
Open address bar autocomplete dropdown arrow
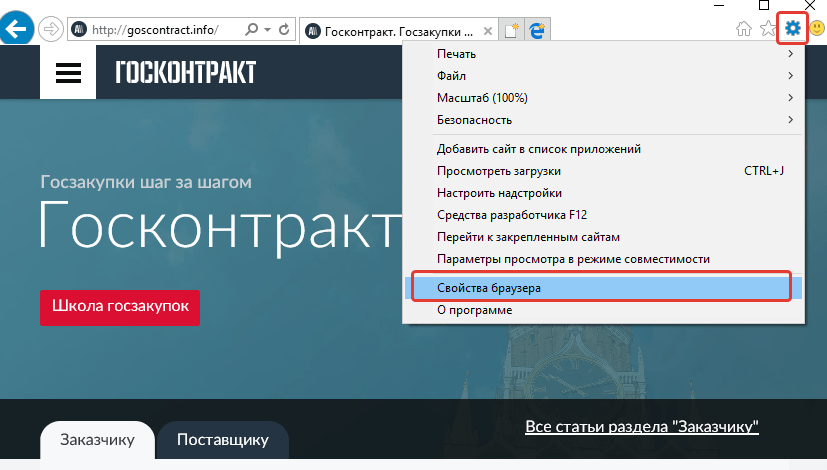(x=268, y=30)
